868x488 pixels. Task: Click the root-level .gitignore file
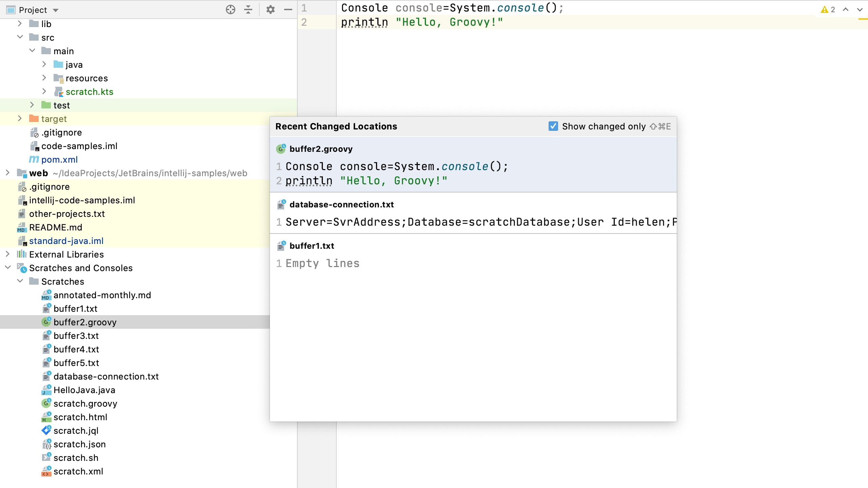[49, 186]
